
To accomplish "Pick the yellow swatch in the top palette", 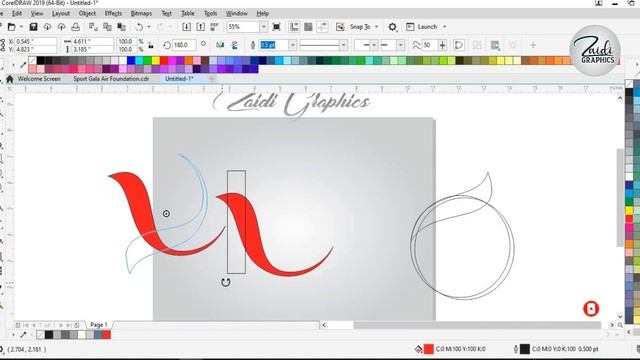I will coord(156,61).
